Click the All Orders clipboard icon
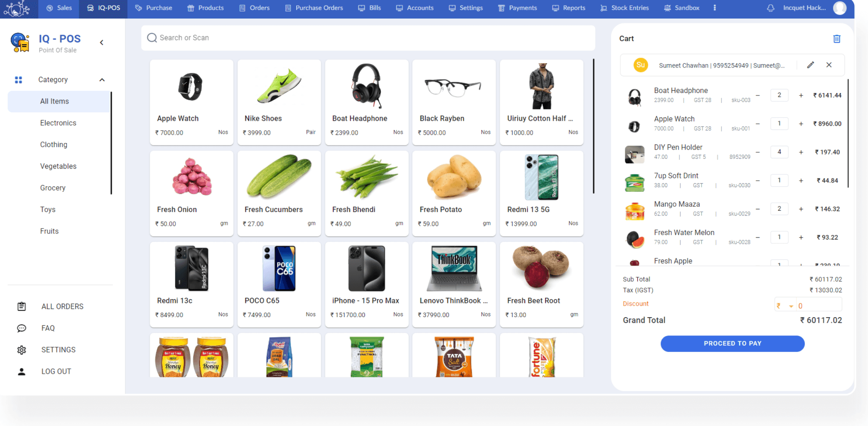The height and width of the screenshot is (426, 868). click(22, 306)
